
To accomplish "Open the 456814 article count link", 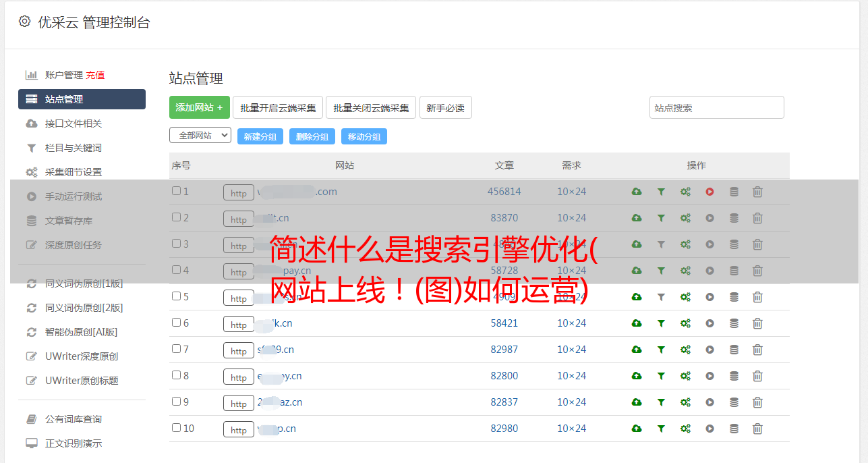I will [504, 192].
